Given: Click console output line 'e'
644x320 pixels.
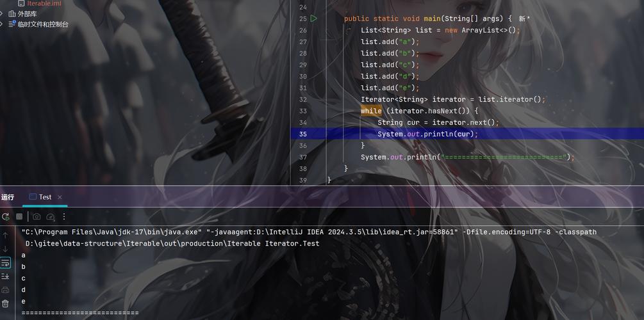Looking at the screenshot, I should point(24,301).
